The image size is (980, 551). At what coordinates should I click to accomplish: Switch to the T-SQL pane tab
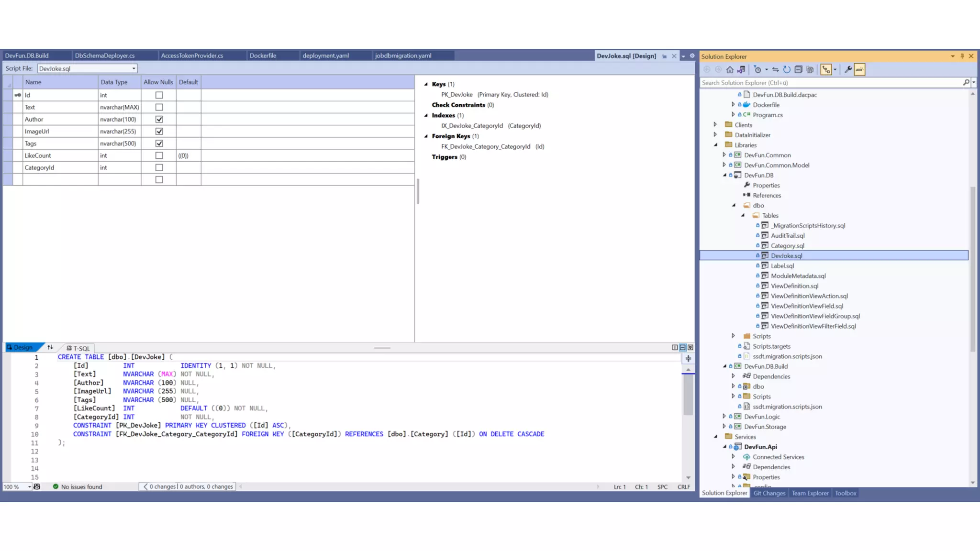click(78, 348)
